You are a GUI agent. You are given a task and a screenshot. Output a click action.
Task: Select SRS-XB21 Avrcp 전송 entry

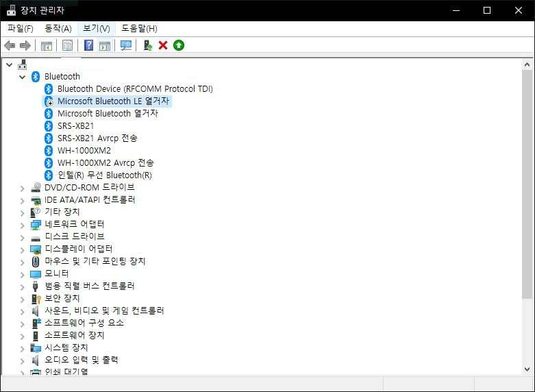click(x=97, y=138)
